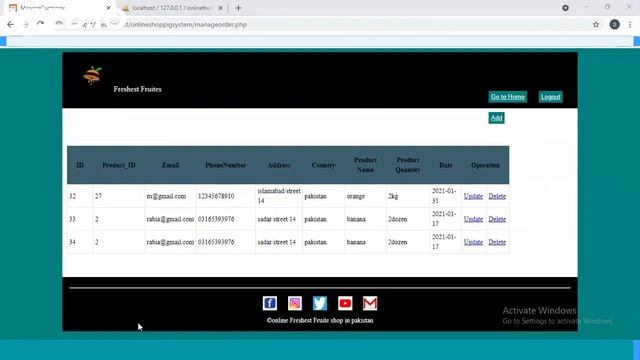Delete the order with ID 34

(x=497, y=242)
